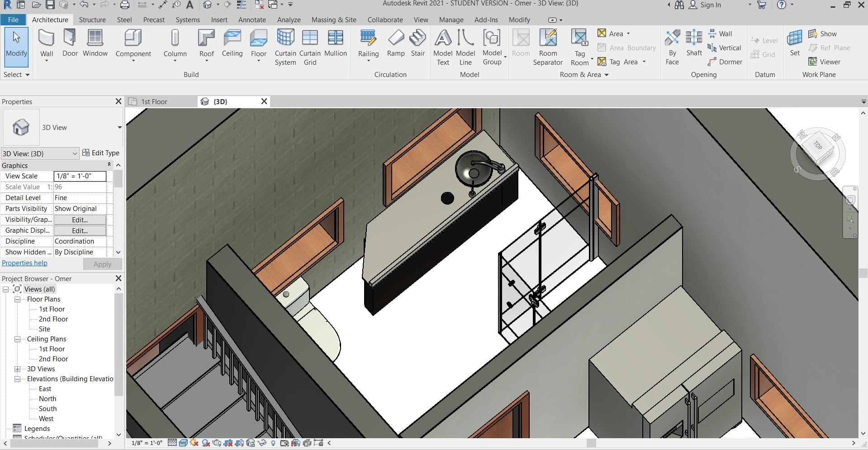
Task: Toggle Shadows in the view control bar
Action: click(x=206, y=443)
